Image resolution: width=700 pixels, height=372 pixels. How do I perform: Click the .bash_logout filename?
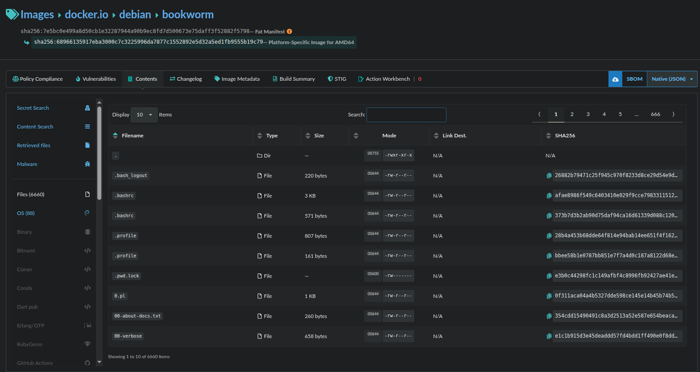(x=130, y=176)
